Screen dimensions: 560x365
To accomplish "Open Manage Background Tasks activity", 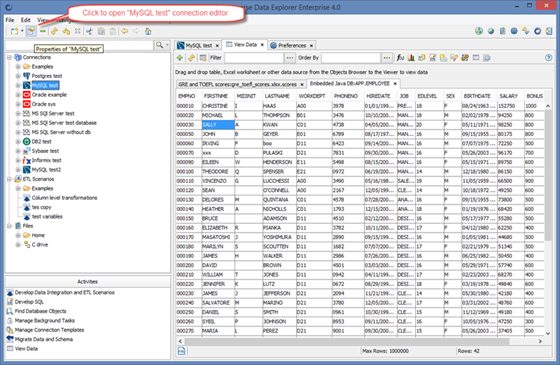I will tap(45, 320).
